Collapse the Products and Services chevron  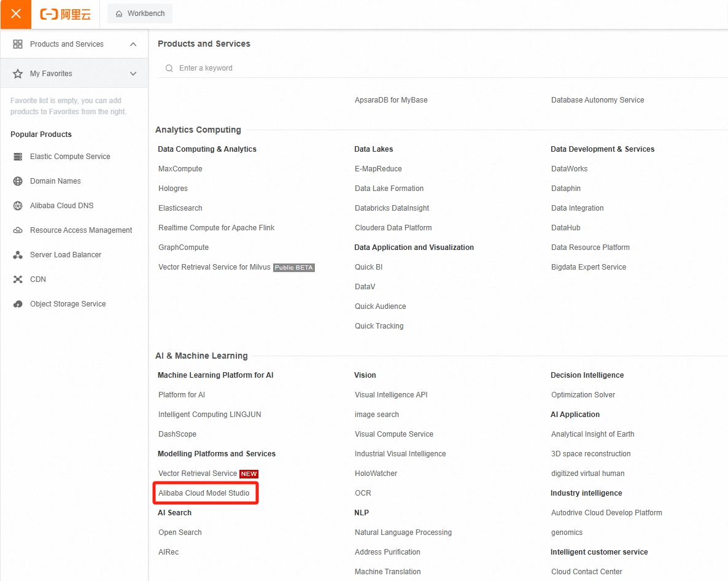133,44
